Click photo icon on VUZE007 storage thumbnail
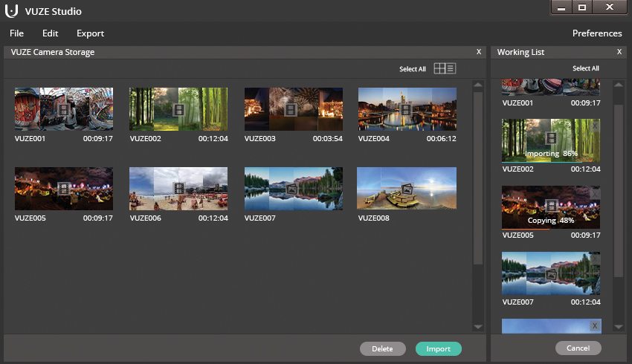The height and width of the screenshot is (364, 632). click(293, 189)
